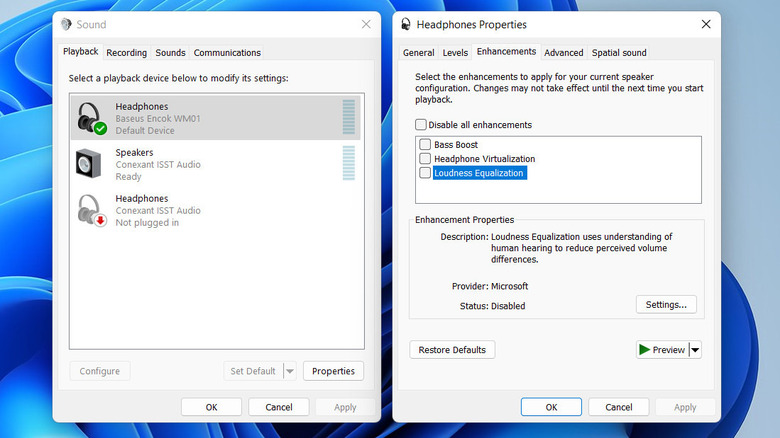Close the Sound dialog window

(x=365, y=24)
